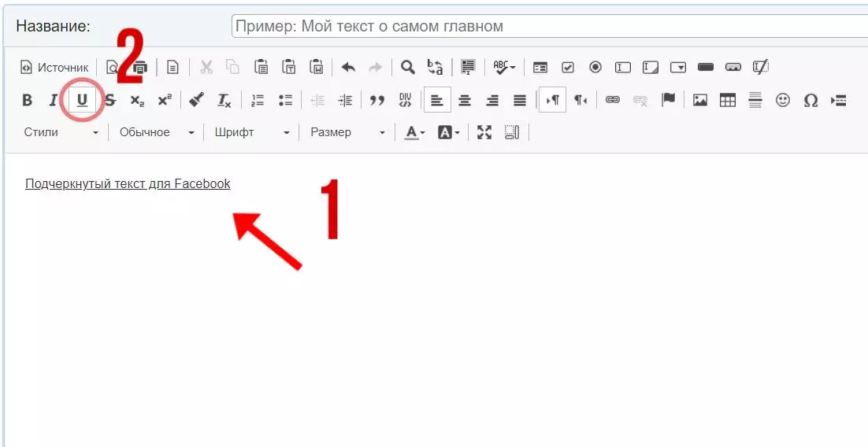
Task: Open the Размер font size dropdown
Action: point(347,133)
